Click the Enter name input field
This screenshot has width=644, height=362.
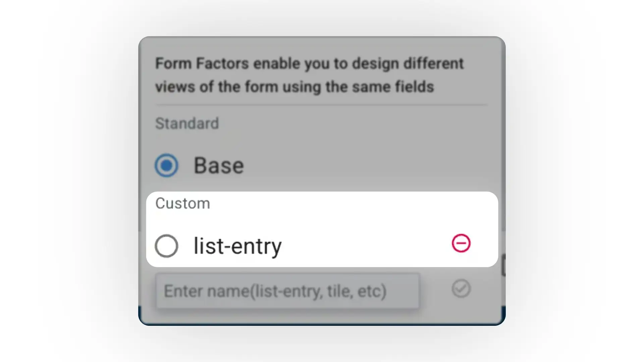click(x=288, y=290)
